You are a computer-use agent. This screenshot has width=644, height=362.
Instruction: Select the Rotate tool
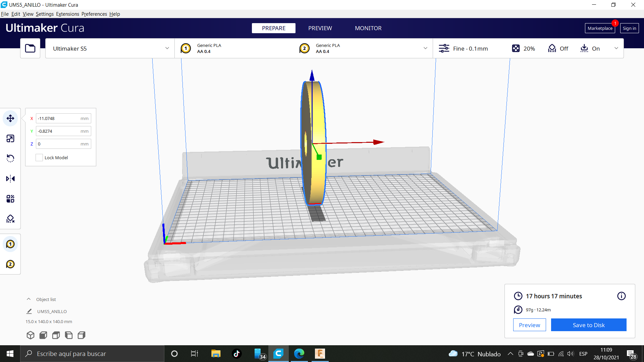coord(10,158)
